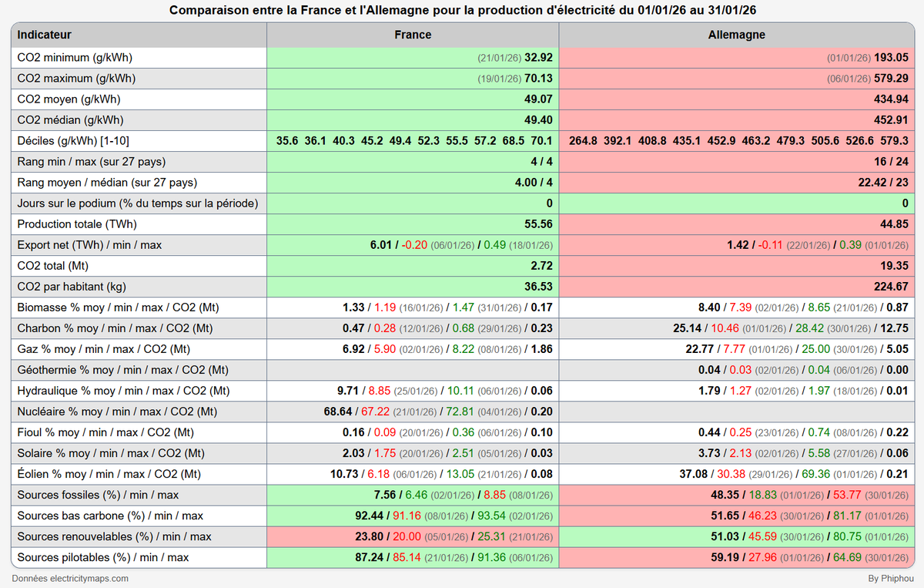Click the Nucléaire % moy row label
Image resolution: width=924 pixels, height=588 pixels.
pos(117,411)
